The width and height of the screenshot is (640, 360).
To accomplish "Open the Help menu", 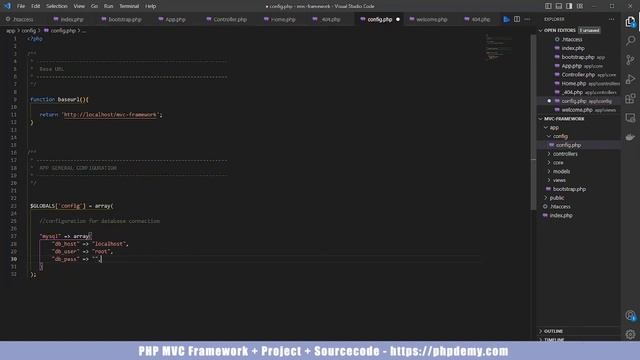I will click(151, 6).
